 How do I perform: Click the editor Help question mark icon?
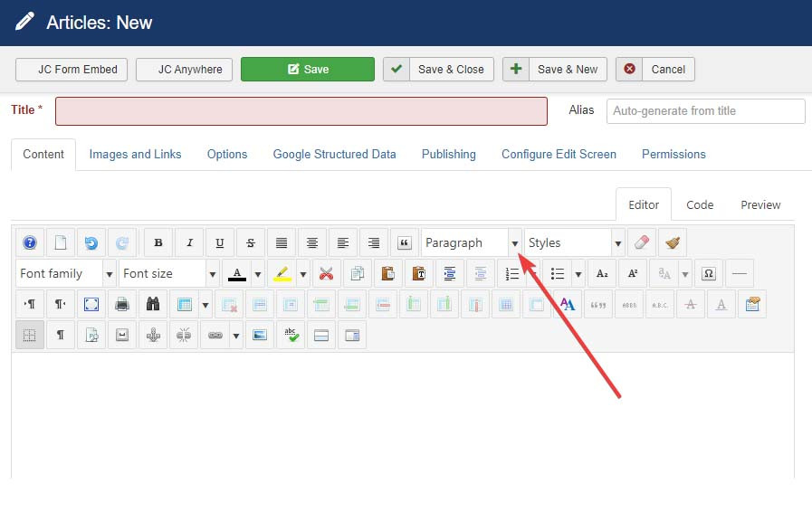(30, 242)
